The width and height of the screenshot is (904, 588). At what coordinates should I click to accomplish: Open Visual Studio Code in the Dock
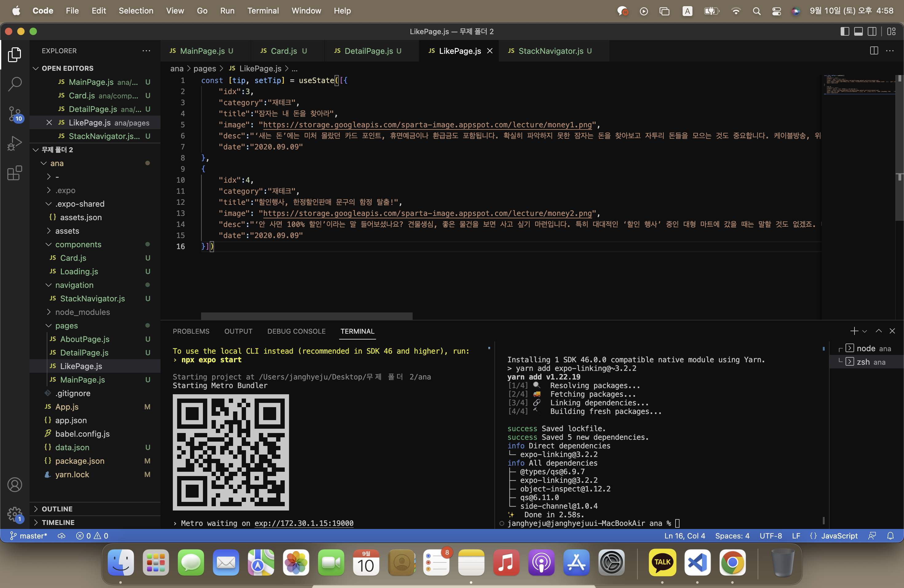tap(697, 562)
